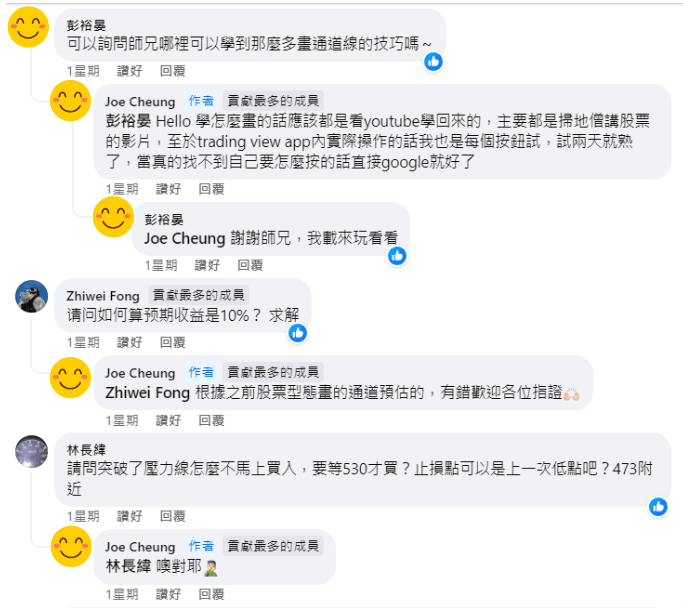The width and height of the screenshot is (684, 608).
Task: Click the smiley avatar beside 彭裕晏's top comment
Action: pos(28,27)
